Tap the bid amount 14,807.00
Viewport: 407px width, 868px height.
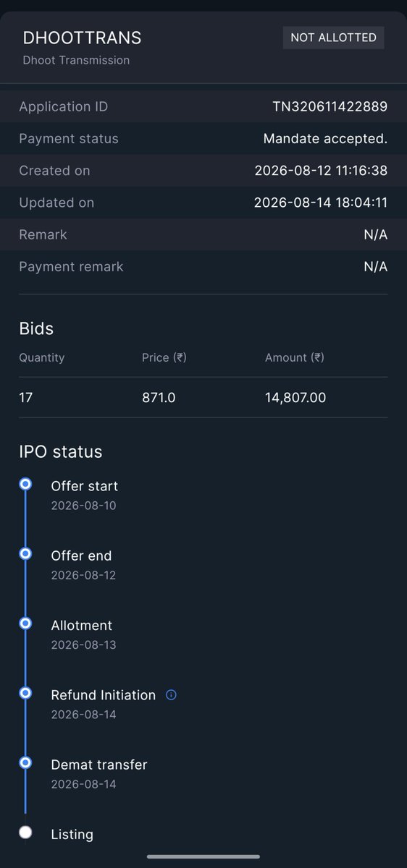pyautogui.click(x=295, y=397)
